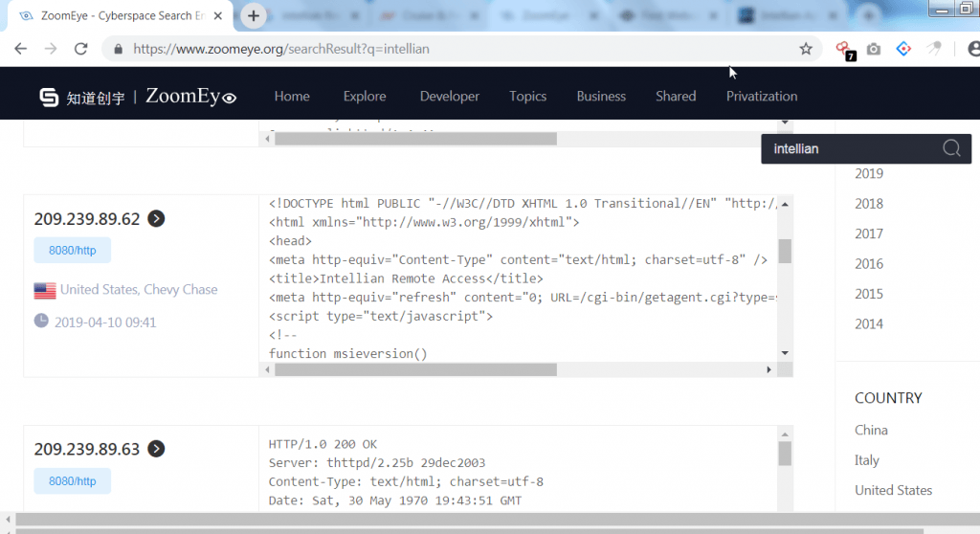Click the COUNTRY section heading

(888, 398)
